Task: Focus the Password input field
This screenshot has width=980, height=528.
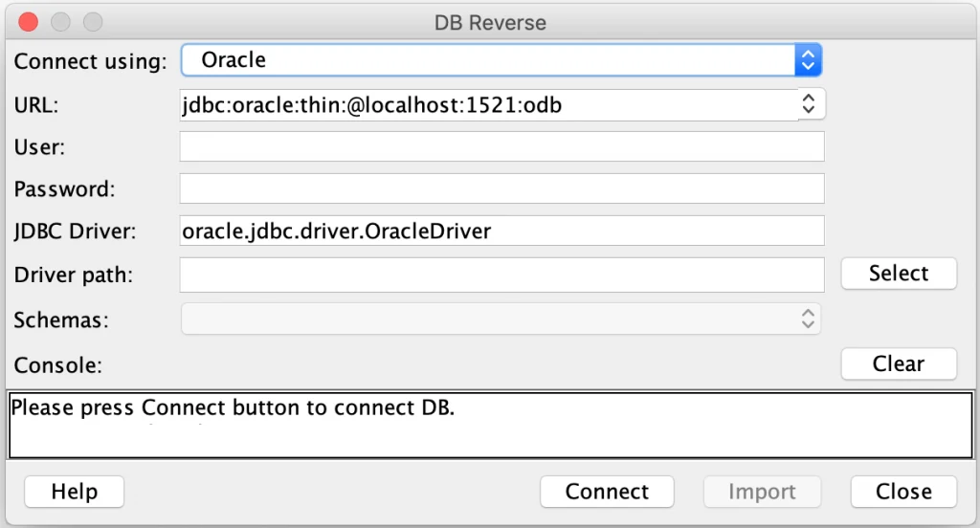Action: click(501, 188)
